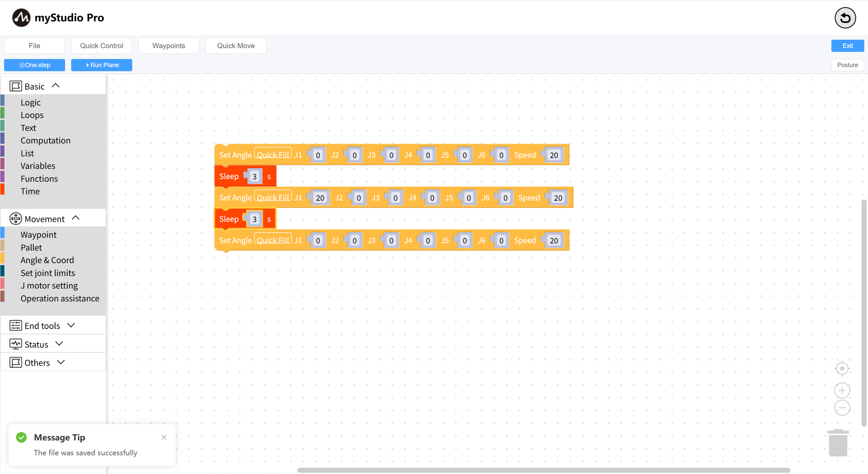Click the trash can icon
Screen dimensions: 868x474
point(838,443)
